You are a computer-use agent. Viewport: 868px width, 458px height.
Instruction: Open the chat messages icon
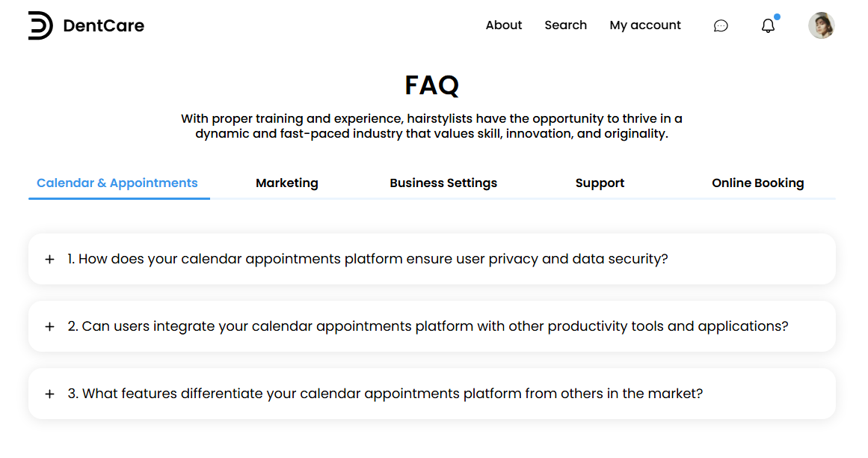(x=721, y=25)
